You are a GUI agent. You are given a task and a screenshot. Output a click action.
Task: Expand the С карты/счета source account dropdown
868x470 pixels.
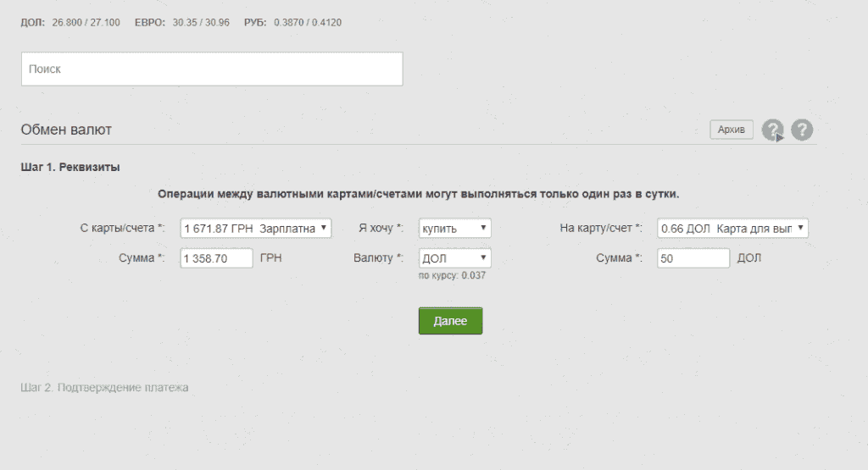[255, 228]
